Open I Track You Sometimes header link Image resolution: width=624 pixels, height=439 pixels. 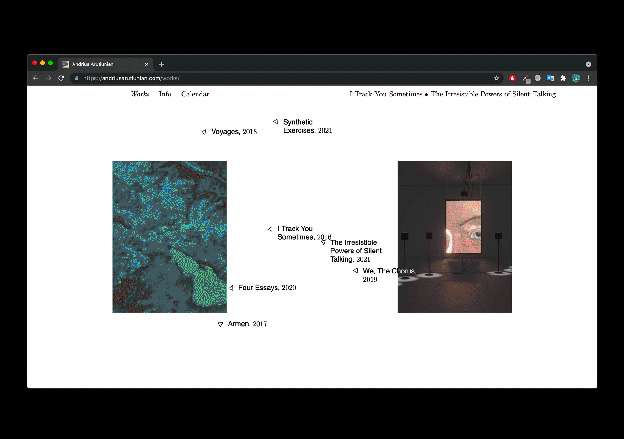click(385, 94)
